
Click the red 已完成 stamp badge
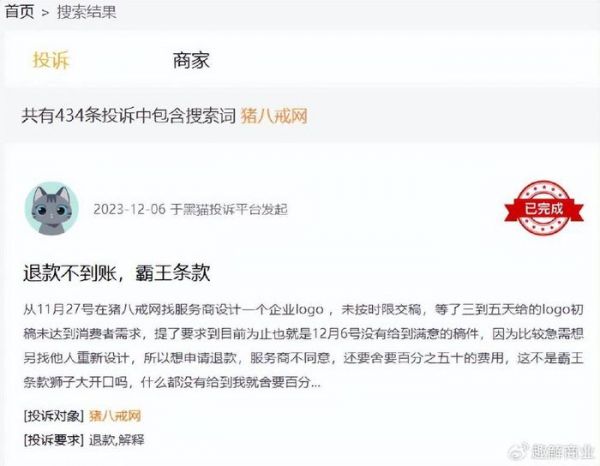(x=544, y=208)
